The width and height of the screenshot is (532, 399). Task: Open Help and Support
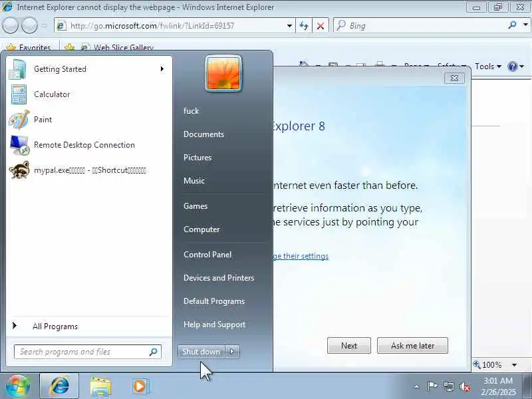coord(214,325)
